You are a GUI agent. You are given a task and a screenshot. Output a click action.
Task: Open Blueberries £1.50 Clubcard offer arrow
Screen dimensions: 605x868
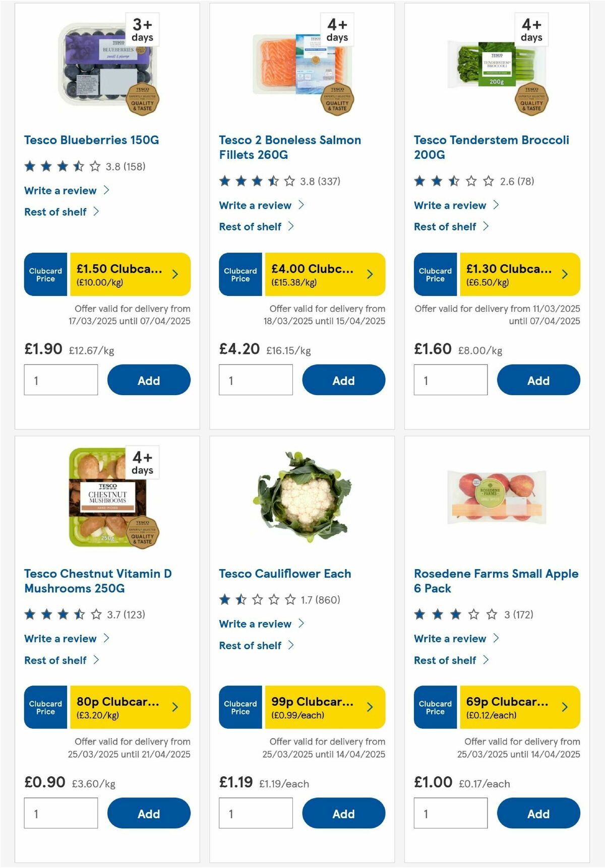click(174, 274)
